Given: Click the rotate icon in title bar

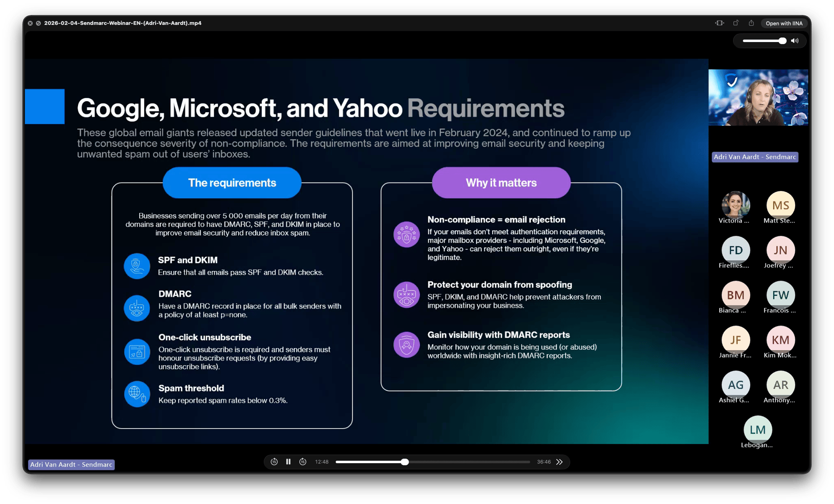Looking at the screenshot, I should pos(736,23).
